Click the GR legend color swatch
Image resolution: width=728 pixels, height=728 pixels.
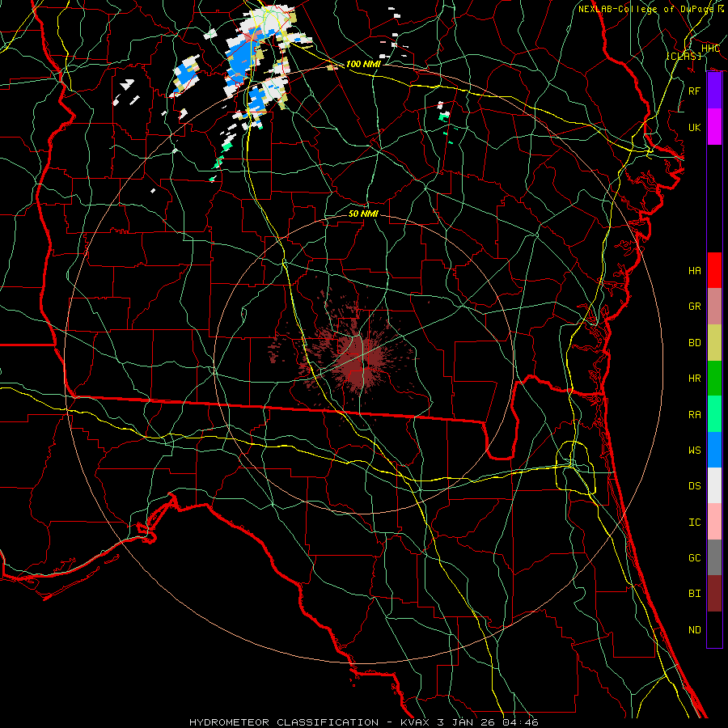(714, 306)
